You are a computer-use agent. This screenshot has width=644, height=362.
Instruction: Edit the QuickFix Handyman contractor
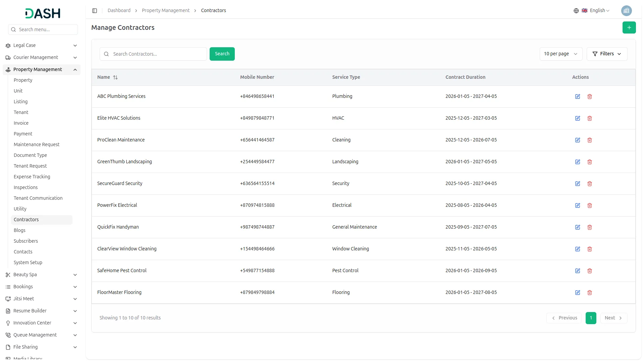578,227
